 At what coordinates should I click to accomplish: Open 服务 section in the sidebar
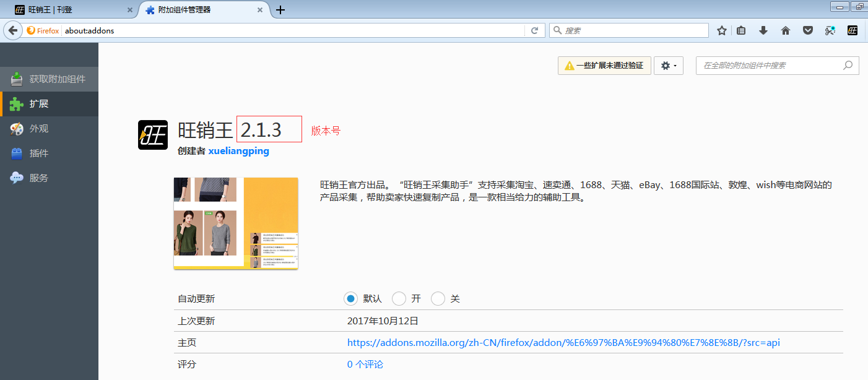[50, 178]
